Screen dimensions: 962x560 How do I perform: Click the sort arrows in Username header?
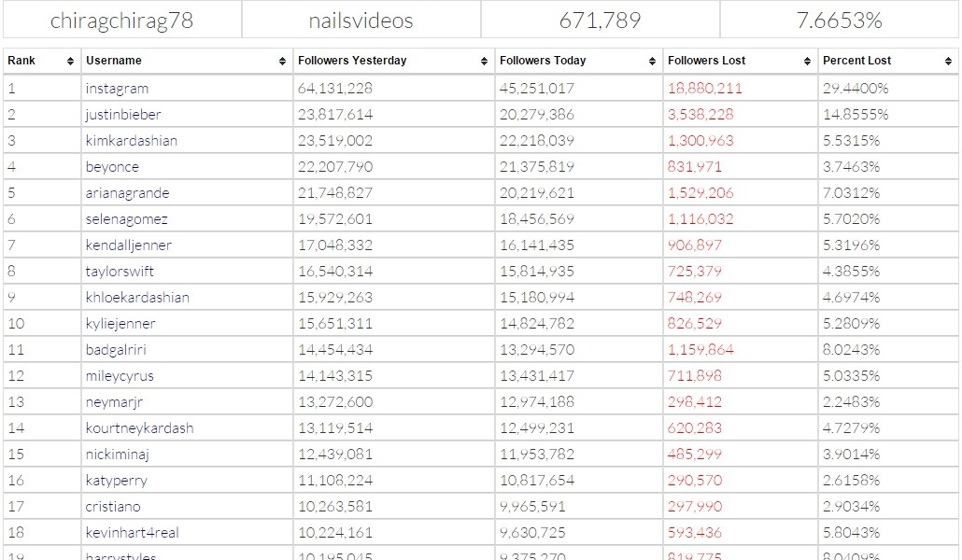pyautogui.click(x=283, y=61)
